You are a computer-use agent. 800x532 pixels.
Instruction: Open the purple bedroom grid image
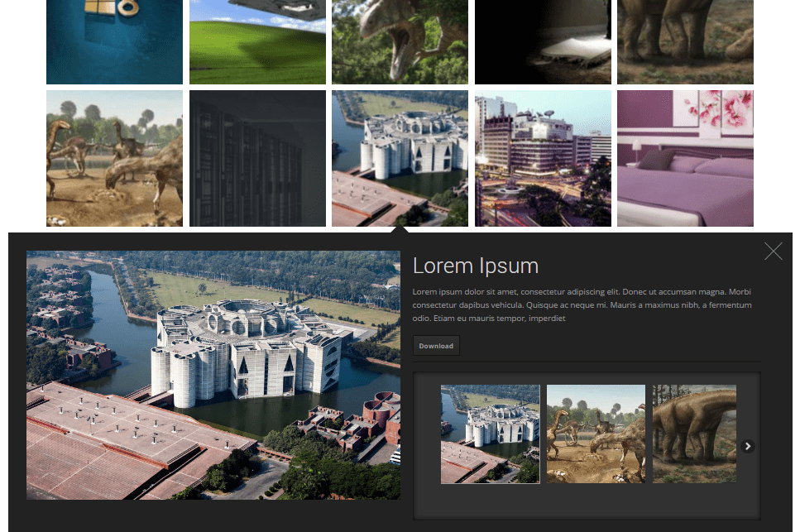coord(685,159)
